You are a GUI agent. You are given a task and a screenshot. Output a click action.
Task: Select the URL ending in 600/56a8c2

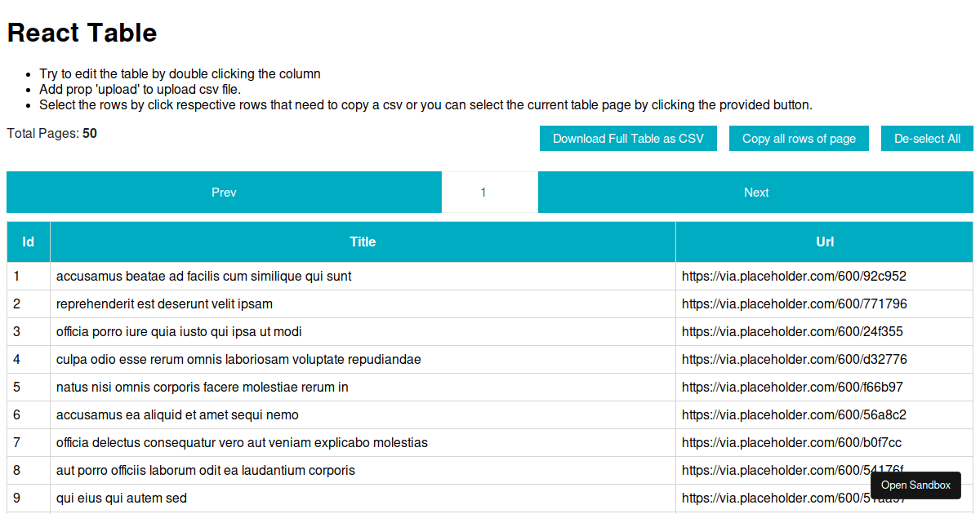tap(794, 415)
